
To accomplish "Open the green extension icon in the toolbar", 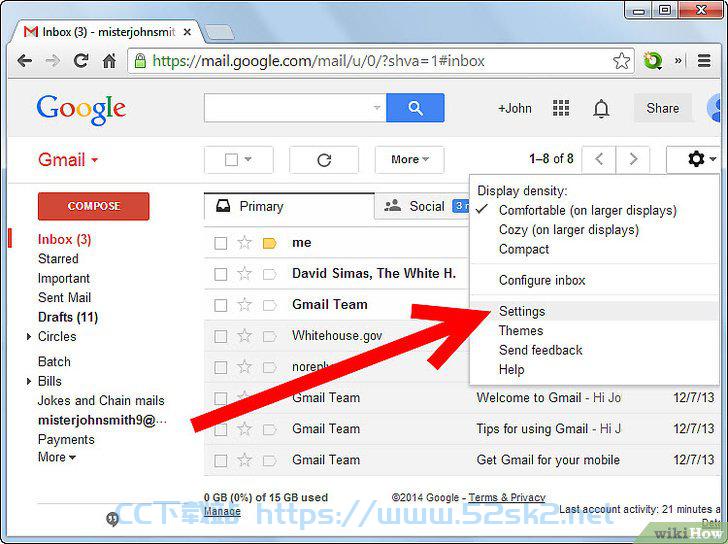I will (x=653, y=61).
